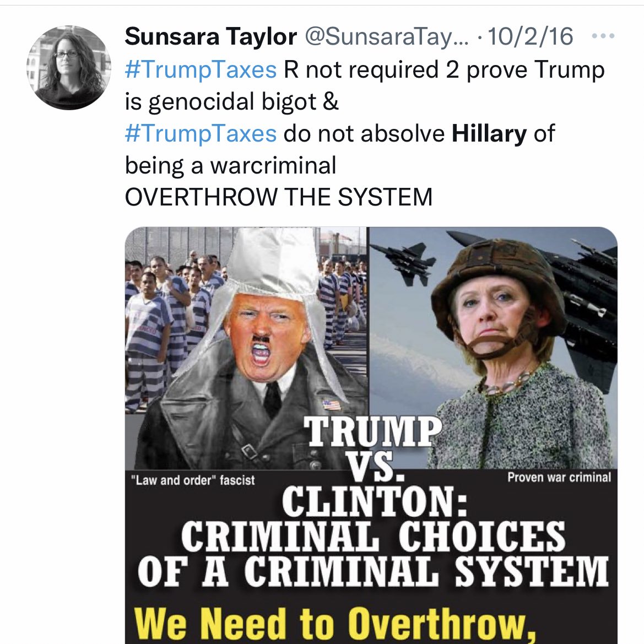Viewport: 644px width, 644px height.
Task: Click the Sunsara Taylor display name
Action: 210,36
